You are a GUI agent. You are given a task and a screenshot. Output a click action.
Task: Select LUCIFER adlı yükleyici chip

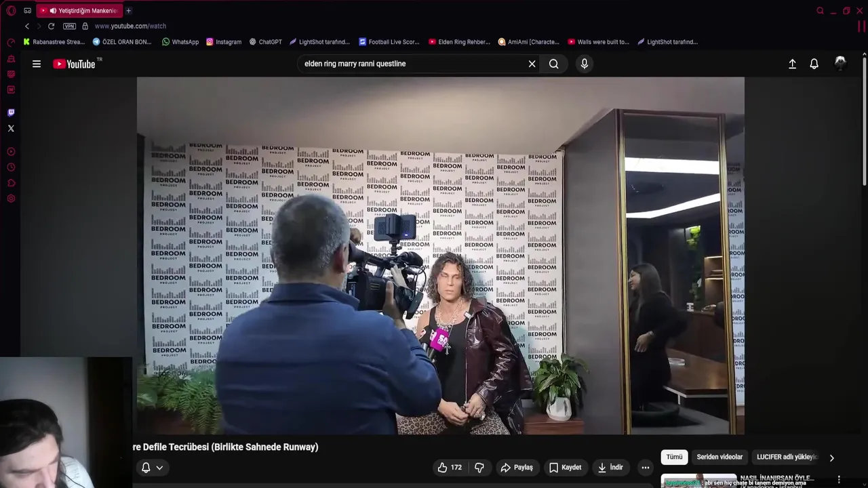[787, 457]
